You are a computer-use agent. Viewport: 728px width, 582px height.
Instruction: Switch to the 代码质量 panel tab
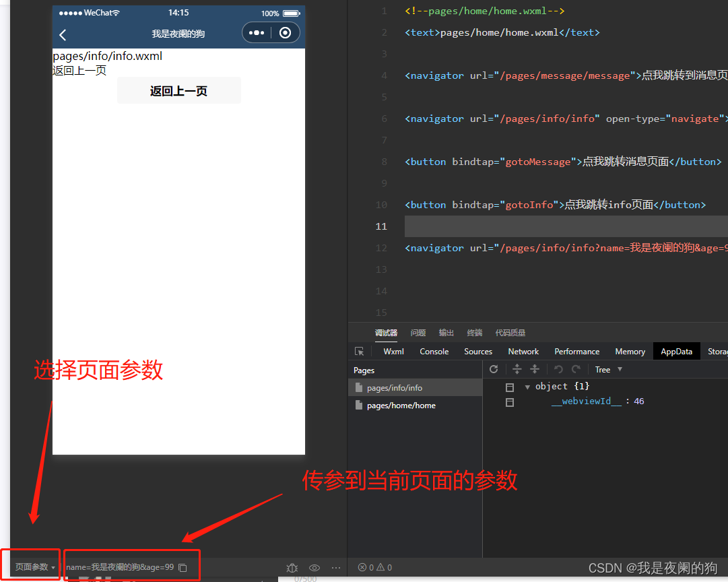point(510,333)
